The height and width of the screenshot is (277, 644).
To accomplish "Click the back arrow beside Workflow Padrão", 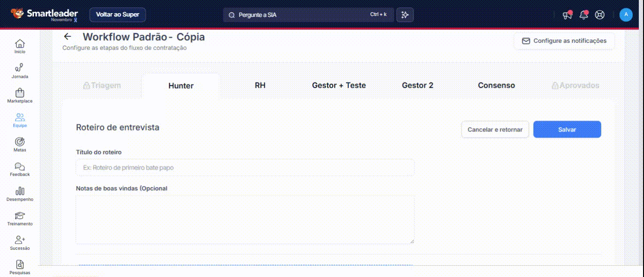I will [x=67, y=37].
